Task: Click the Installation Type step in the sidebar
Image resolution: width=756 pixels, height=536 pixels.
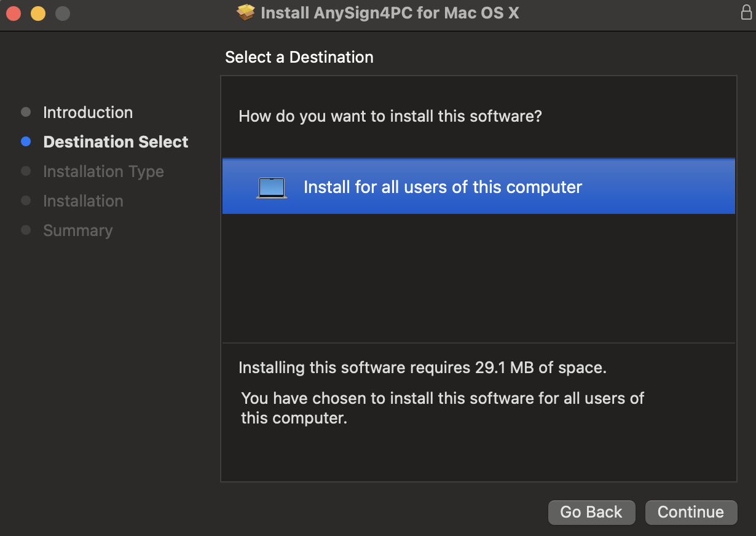Action: [x=103, y=171]
